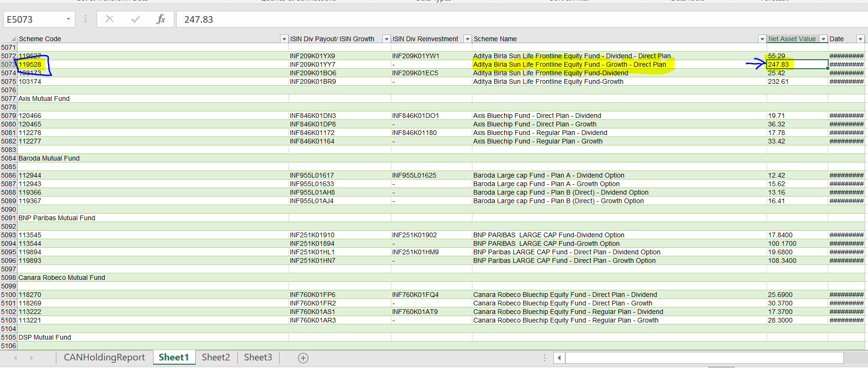
Task: Click the DSP Mutual Fund cell
Action: point(153,337)
